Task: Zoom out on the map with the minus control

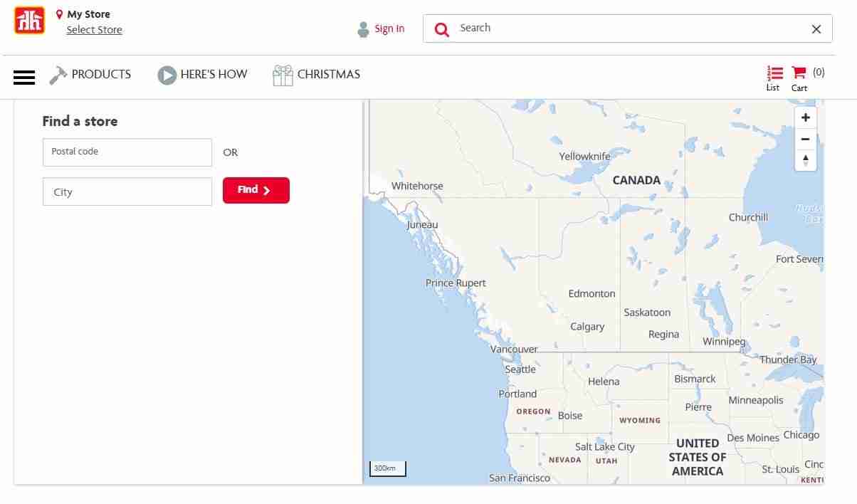Action: 805,139
